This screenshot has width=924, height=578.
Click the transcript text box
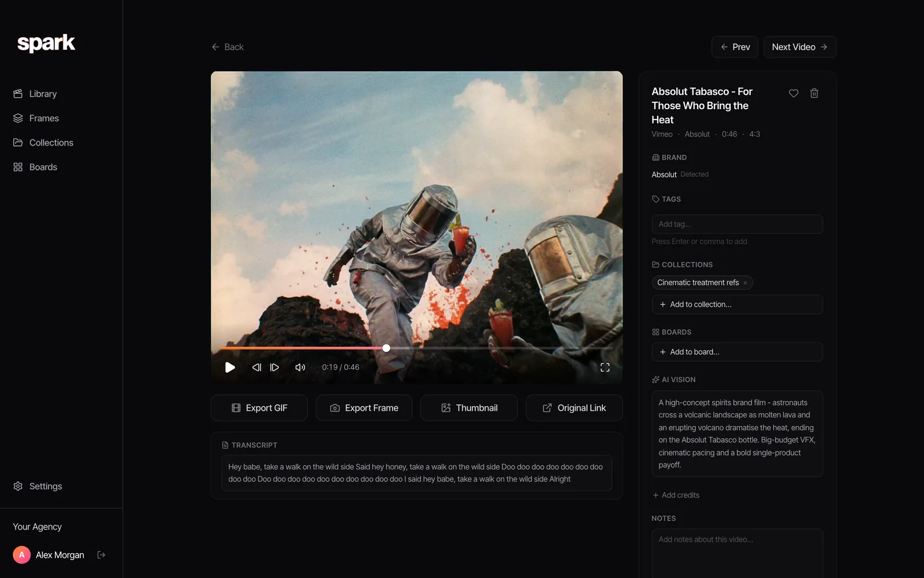point(416,473)
